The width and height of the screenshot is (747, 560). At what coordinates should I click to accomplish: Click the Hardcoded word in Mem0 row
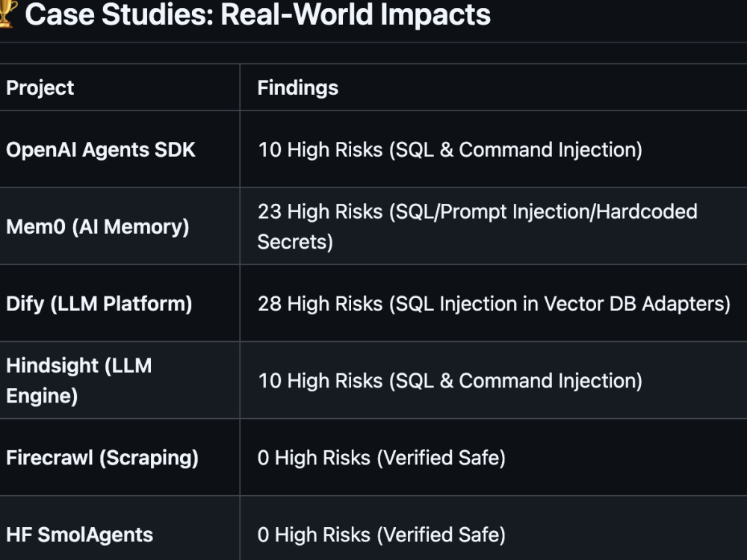pos(646,211)
